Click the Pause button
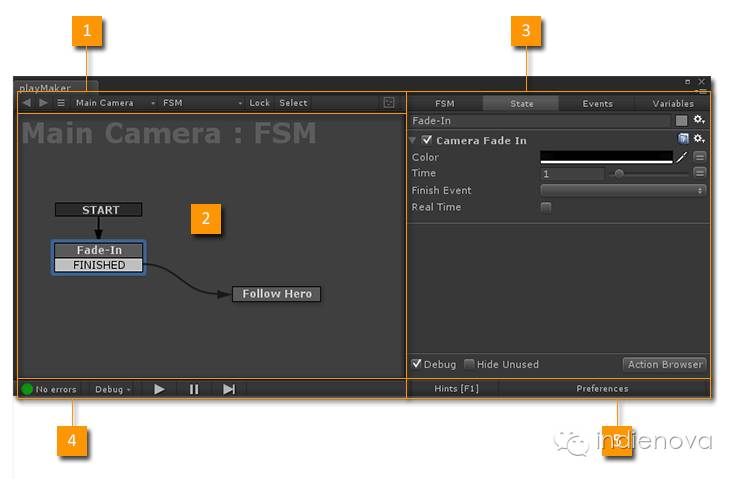The width and height of the screenshot is (737, 479). (x=194, y=389)
